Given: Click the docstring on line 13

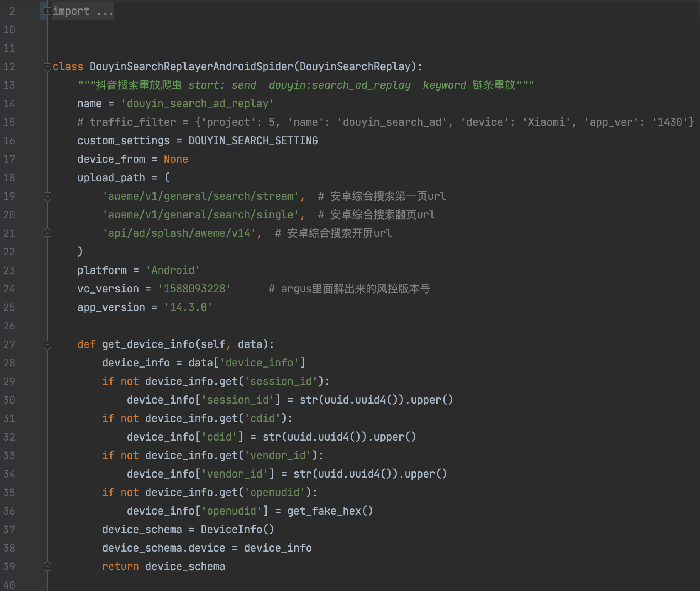Looking at the screenshot, I should click(306, 85).
